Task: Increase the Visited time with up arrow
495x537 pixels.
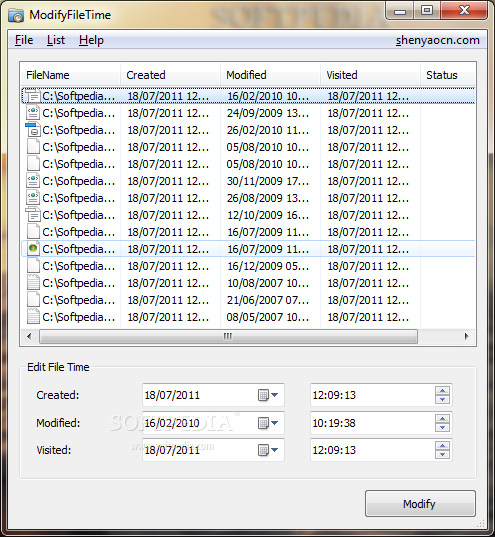Action: click(443, 446)
